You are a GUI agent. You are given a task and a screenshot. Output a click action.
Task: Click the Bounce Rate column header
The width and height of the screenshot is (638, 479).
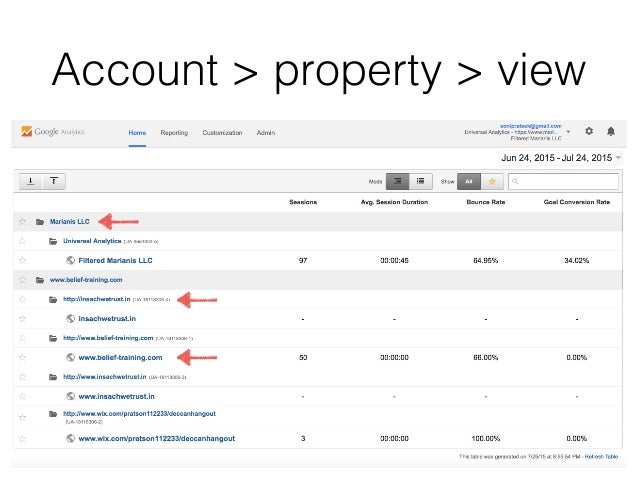click(485, 202)
